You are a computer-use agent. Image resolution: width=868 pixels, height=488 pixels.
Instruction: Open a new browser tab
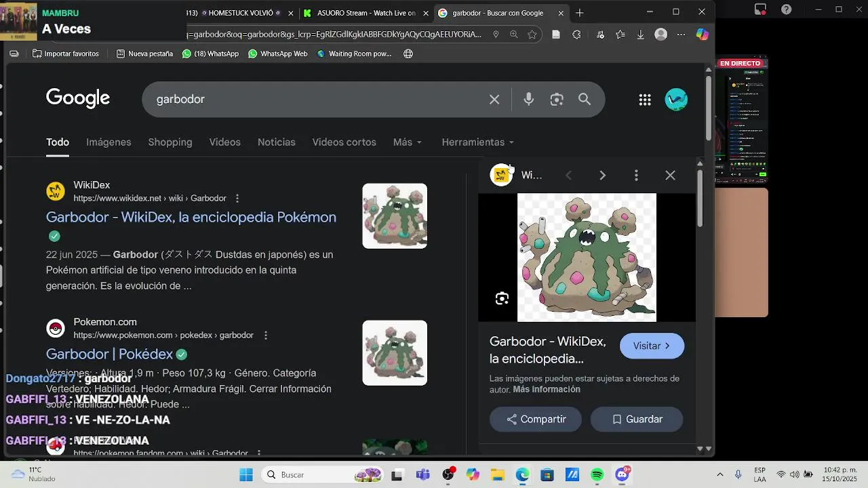(580, 13)
